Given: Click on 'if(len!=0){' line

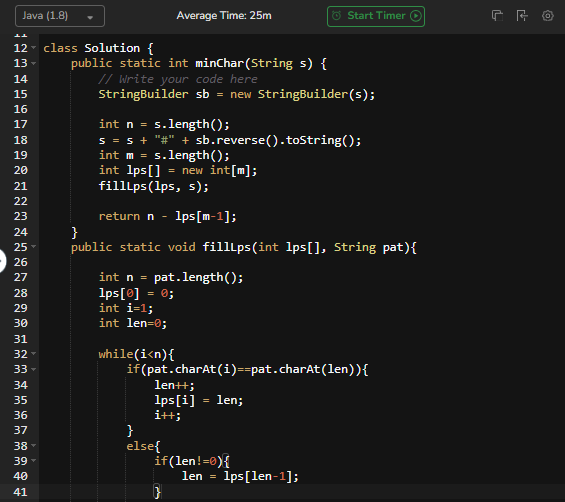Looking at the screenshot, I should point(192,461).
